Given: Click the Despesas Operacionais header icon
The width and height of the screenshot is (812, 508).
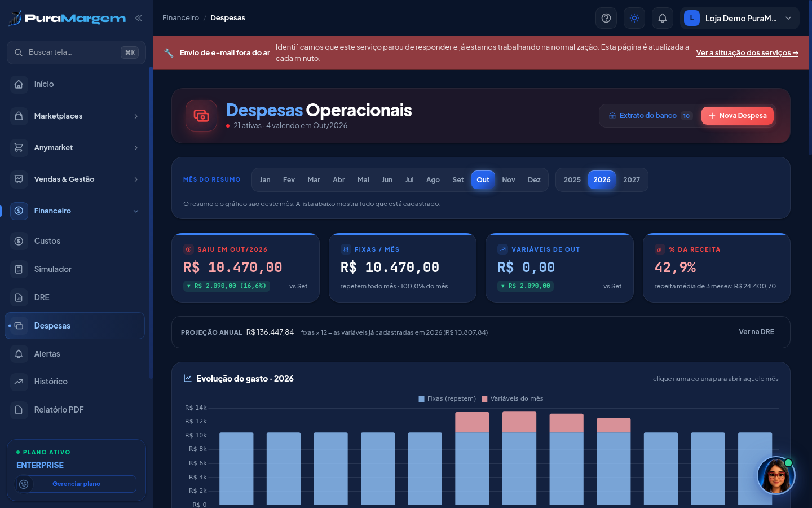Looking at the screenshot, I should [201, 116].
